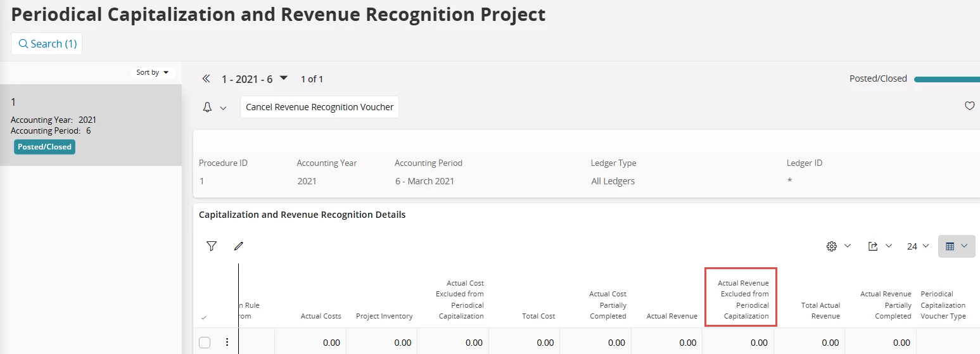Open the Sort by dropdown
Screen dimensions: 980x354
point(153,73)
